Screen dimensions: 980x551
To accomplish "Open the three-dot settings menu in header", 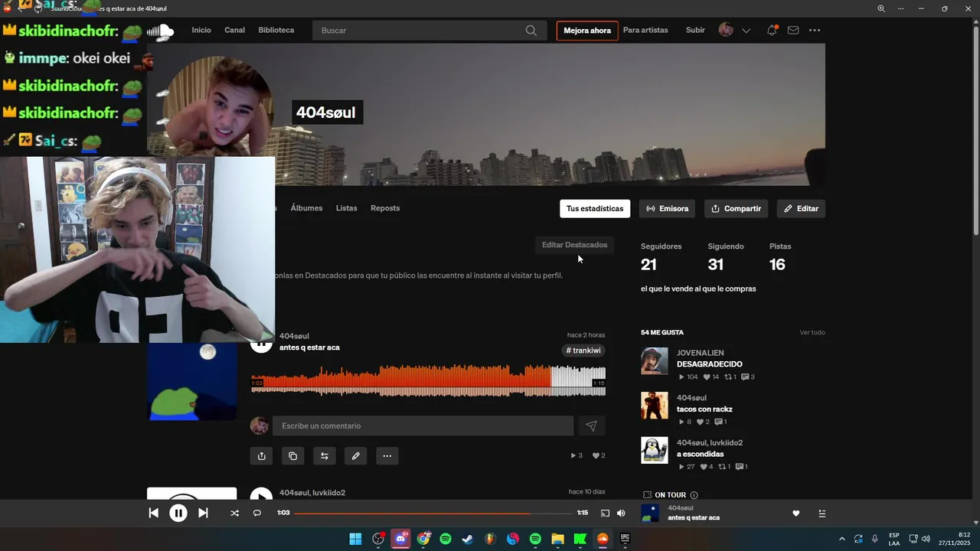I will [x=815, y=31].
